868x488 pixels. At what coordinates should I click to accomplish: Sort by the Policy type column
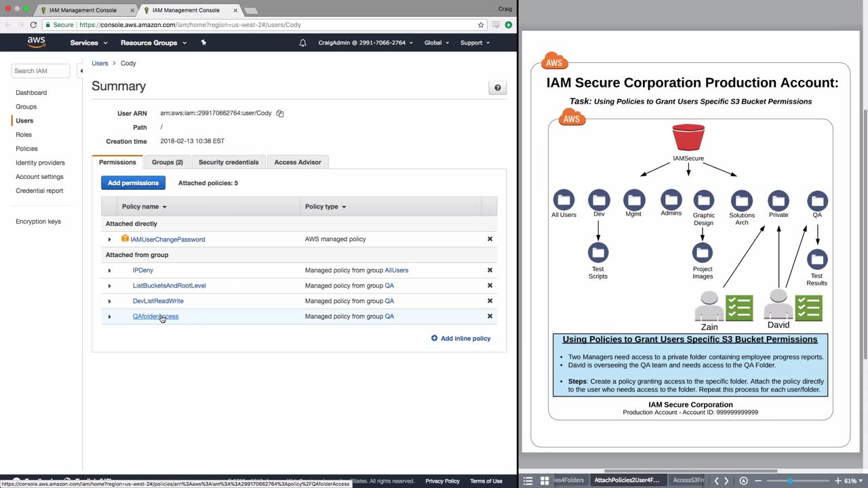click(325, 207)
